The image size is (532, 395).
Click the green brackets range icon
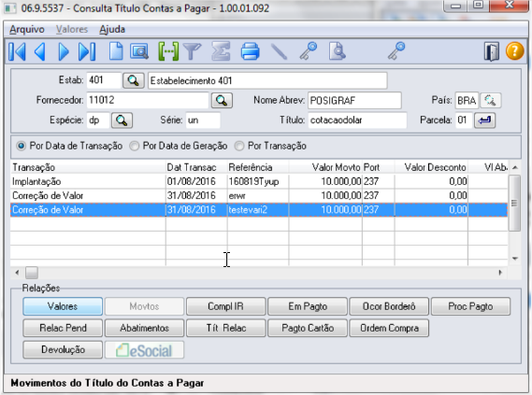[x=168, y=51]
